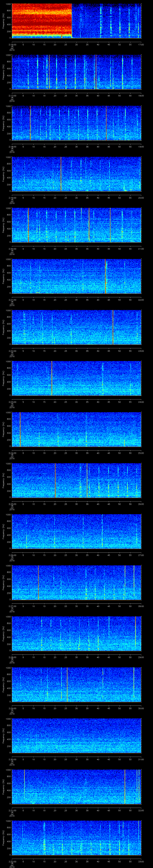This screenshot has width=153, height=868.
Task: Click the 28:00 end time label
Action: pyautogui.click(x=141, y=606)
